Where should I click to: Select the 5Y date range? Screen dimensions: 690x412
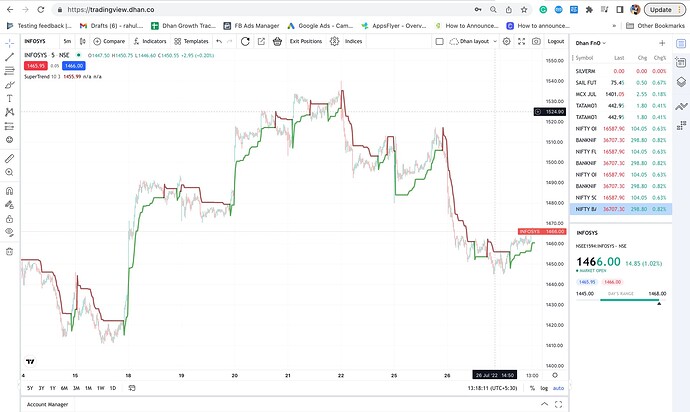pyautogui.click(x=30, y=388)
